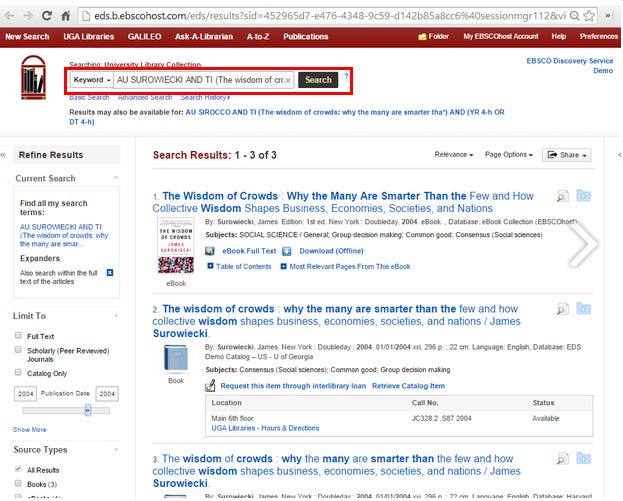Open New Search in the top menu
The width and height of the screenshot is (623, 501).
pos(27,37)
